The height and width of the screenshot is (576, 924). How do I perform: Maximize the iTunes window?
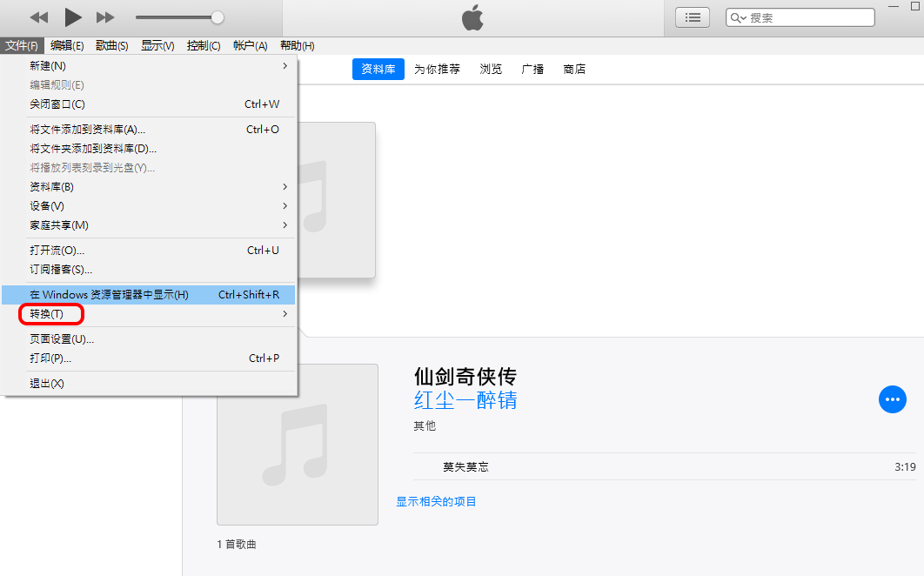pyautogui.click(x=915, y=6)
